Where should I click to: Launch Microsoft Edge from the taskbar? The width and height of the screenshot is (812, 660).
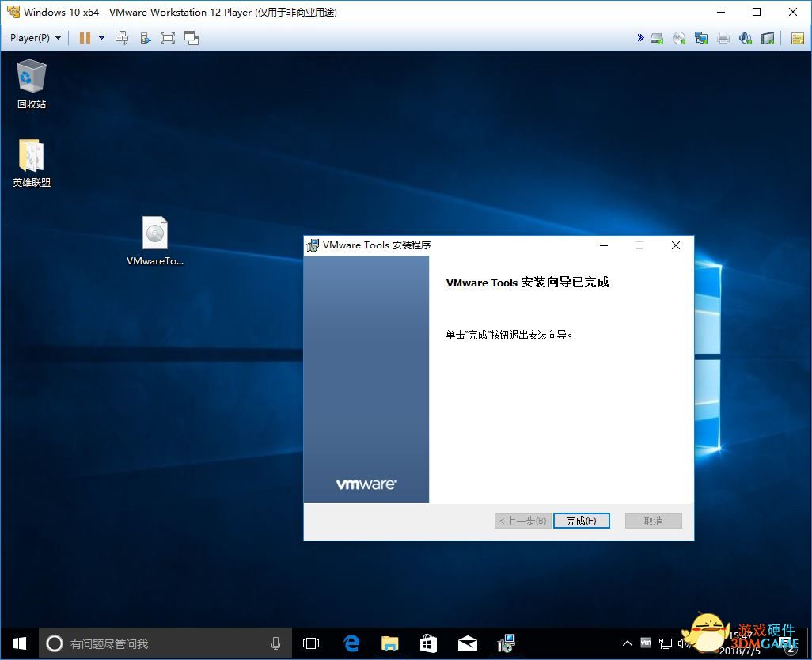click(x=351, y=643)
